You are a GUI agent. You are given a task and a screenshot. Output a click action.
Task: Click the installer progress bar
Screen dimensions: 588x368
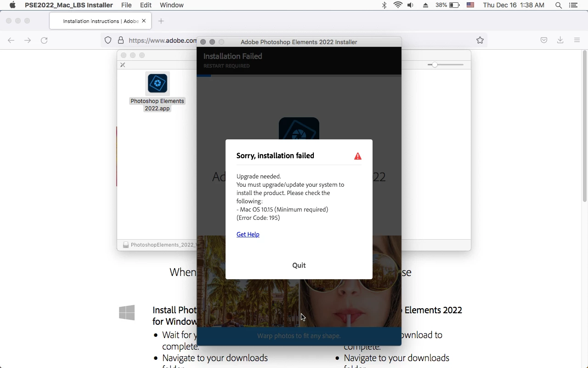click(x=299, y=76)
